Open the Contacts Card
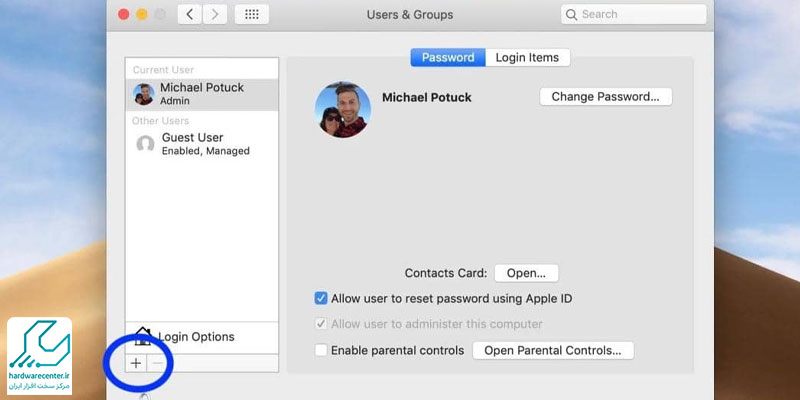This screenshot has width=800, height=400. coord(526,273)
